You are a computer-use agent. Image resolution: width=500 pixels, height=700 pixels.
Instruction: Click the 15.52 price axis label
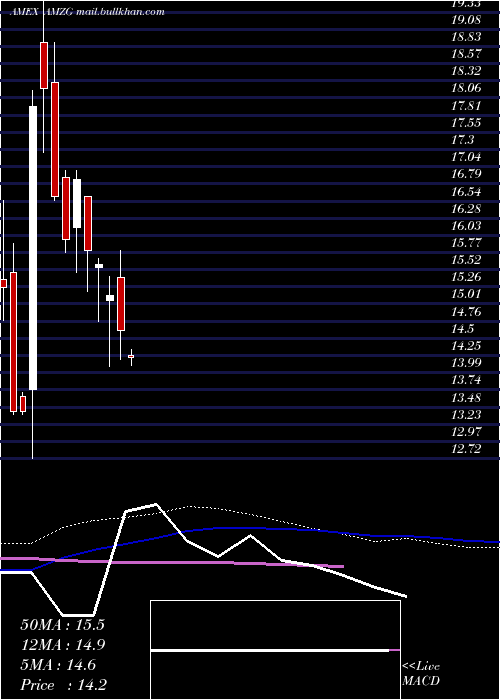coord(466,260)
